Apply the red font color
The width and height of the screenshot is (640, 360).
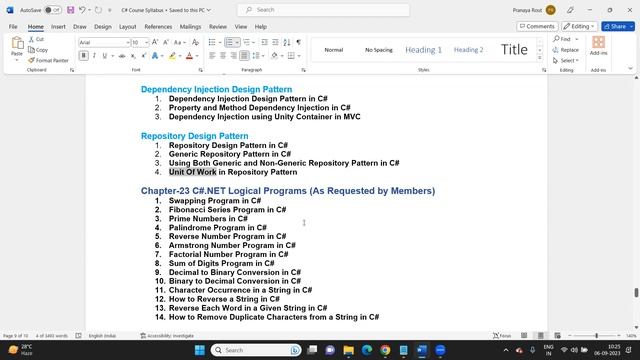pos(189,56)
